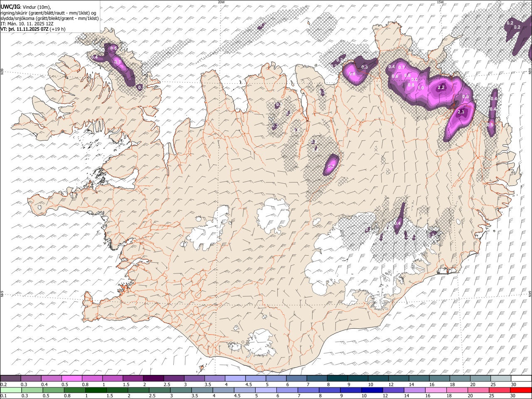The width and height of the screenshot is (532, 399).
Task: Pick the darkest purple swatch labelled 2 in upper legend
Action: (x=153, y=379)
